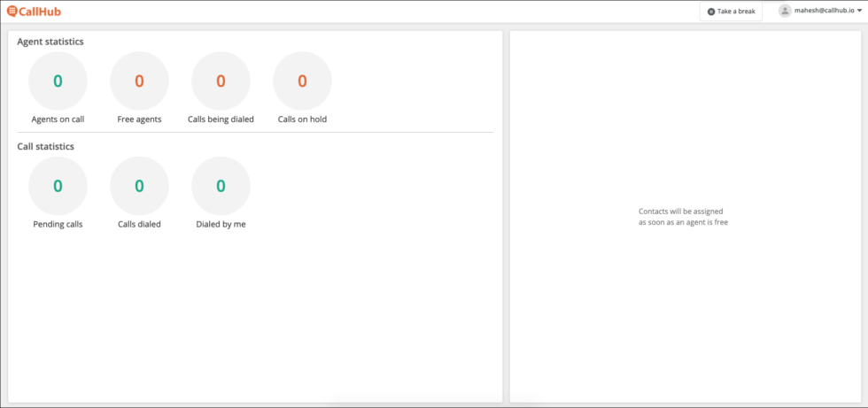The image size is (868, 408).
Task: Click the 'Calls on hold' label
Action: 302,119
